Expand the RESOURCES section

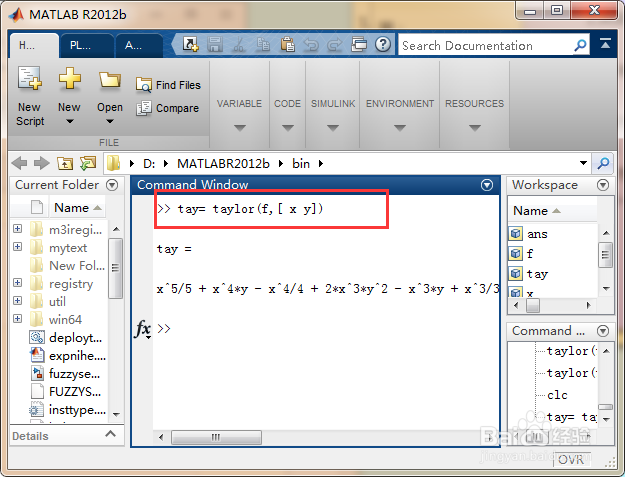(x=474, y=128)
